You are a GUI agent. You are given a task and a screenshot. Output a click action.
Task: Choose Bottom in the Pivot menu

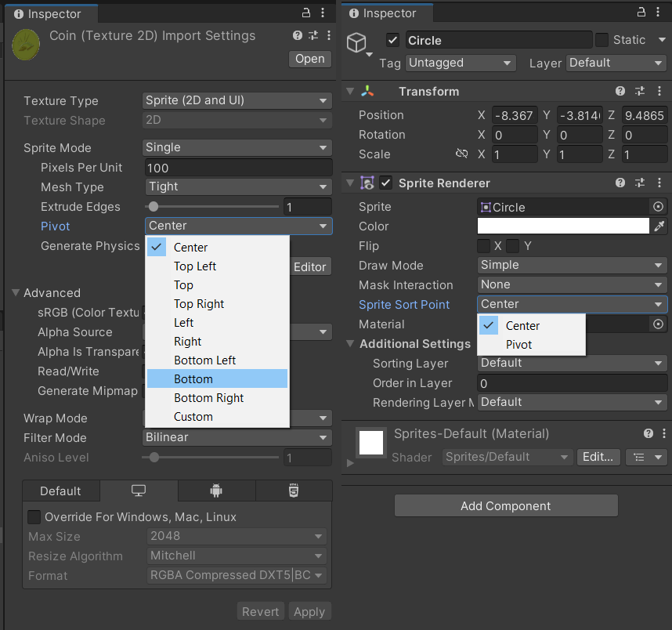point(217,378)
